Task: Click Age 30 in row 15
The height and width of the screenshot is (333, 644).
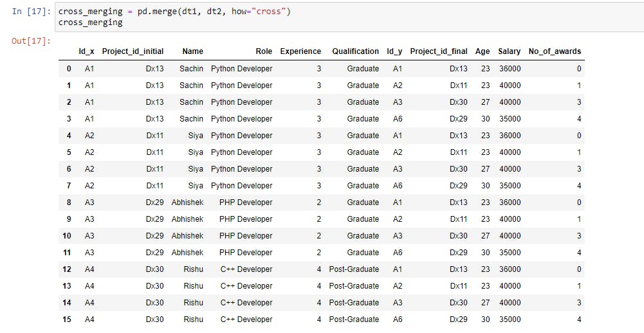Action: coord(486,319)
